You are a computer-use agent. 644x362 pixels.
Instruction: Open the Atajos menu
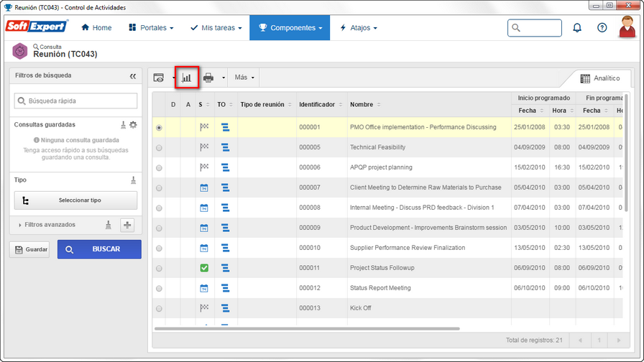359,27
